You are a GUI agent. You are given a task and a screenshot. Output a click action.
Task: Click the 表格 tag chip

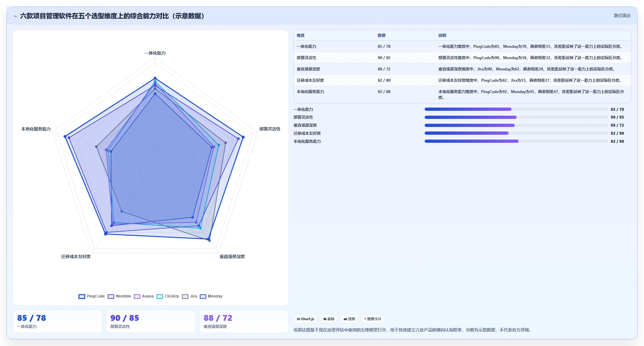click(329, 319)
